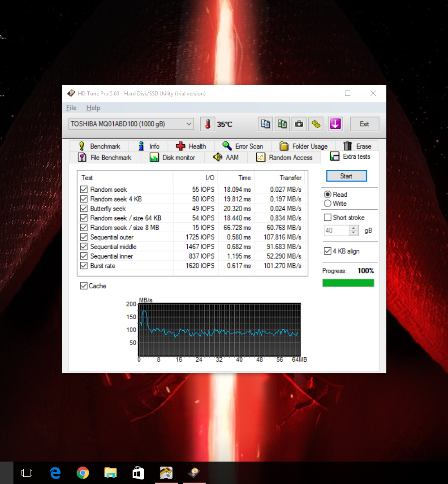
Task: Select the Read radio button
Action: pos(327,194)
